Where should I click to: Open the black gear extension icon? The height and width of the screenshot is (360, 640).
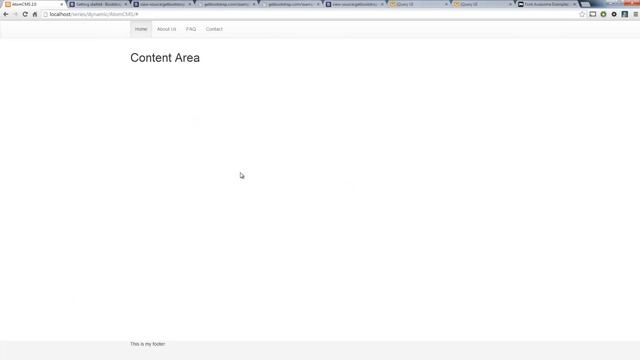click(x=614, y=14)
